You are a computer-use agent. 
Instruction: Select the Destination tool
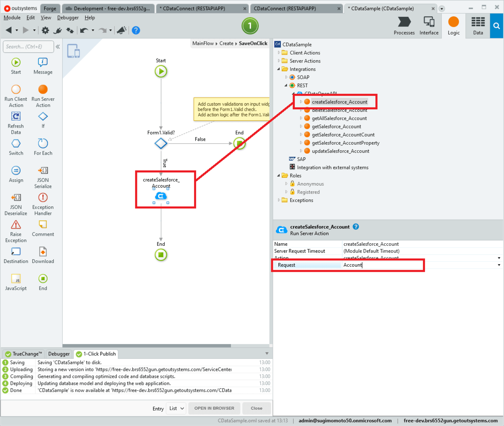click(x=16, y=255)
